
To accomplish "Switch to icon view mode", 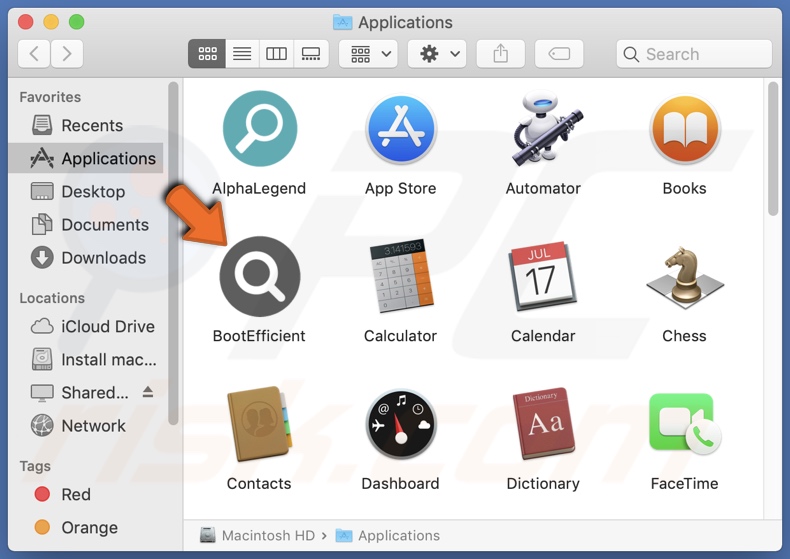I will tap(207, 54).
